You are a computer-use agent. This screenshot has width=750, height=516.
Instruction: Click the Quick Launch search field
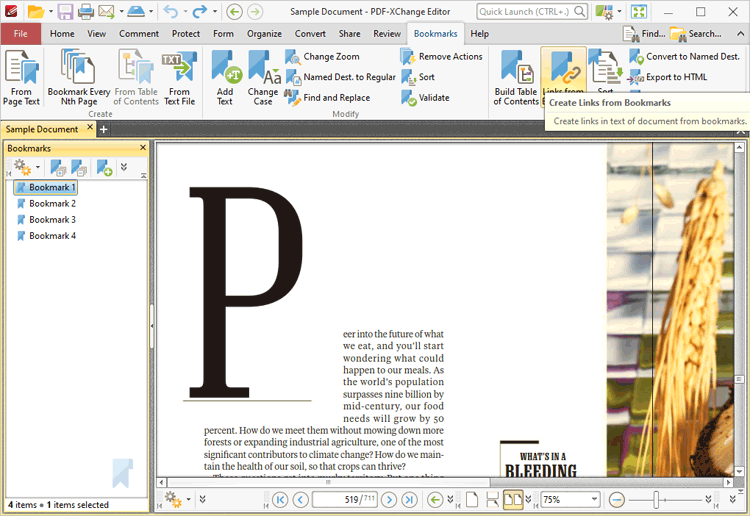coord(532,11)
